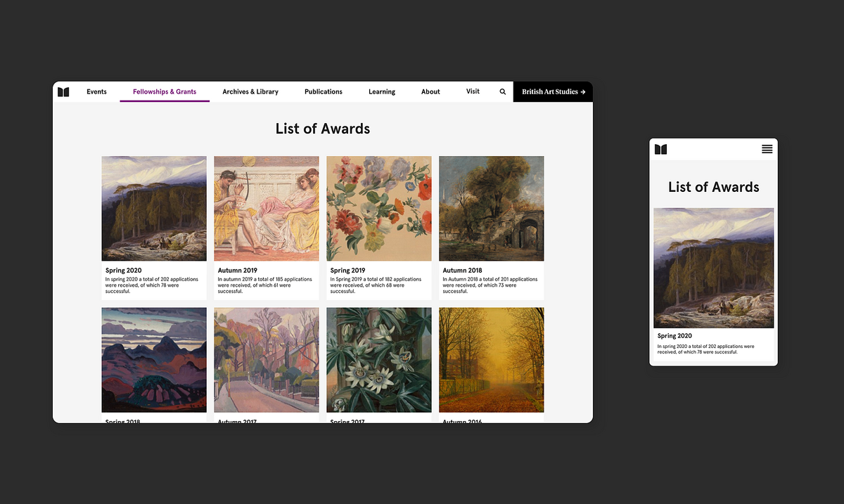Open the search magnifier icon
844x504 pixels.
[502, 92]
